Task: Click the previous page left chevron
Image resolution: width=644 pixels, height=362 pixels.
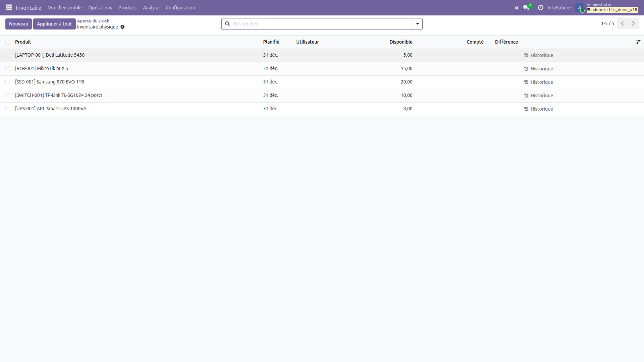Action: 622,23
